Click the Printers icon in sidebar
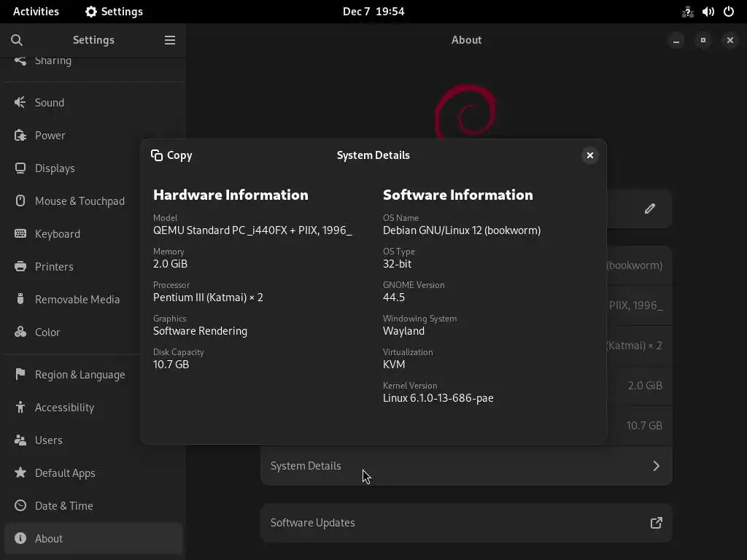 click(20, 266)
